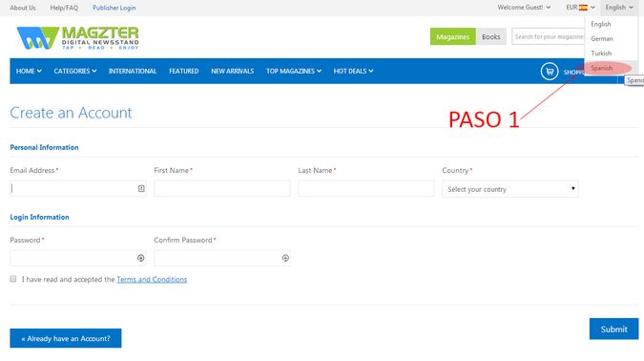Click the key icon in Password field

point(141,258)
